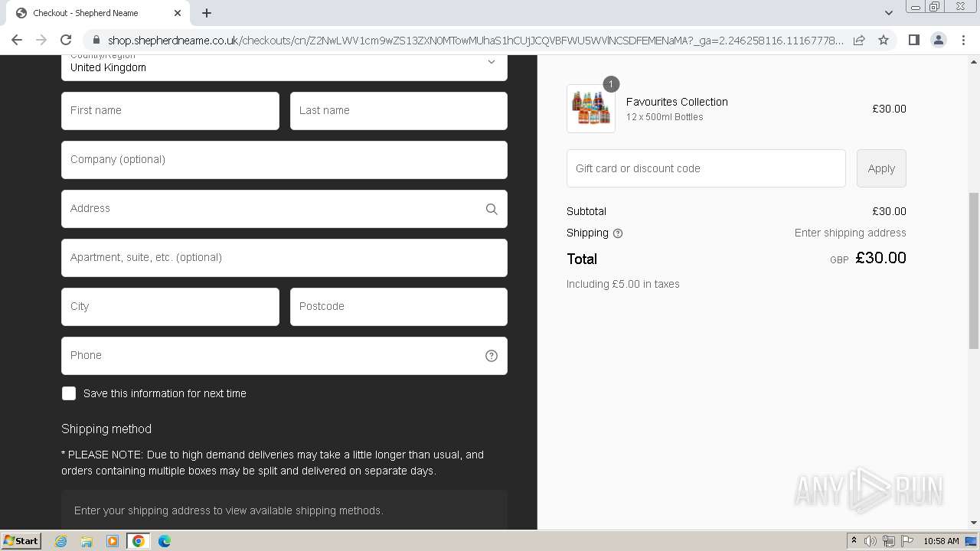
Task: Focus the Last name field
Action: click(x=398, y=110)
